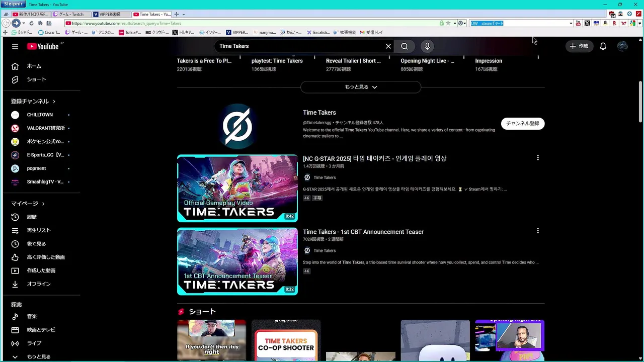
Task: Bookmark page with star icon
Action: pos(448,23)
